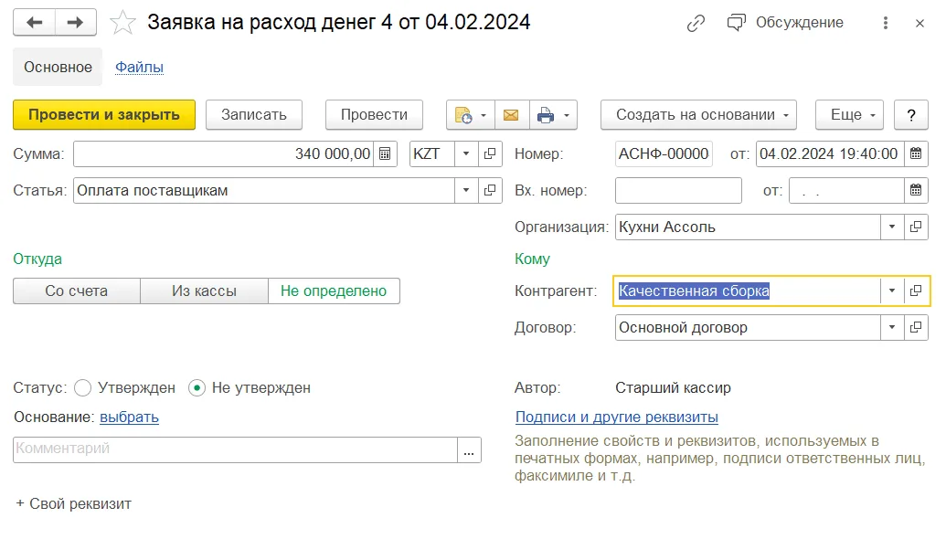This screenshot has height=560, width=946.
Task: Select the Не определено source option
Action: pos(334,291)
